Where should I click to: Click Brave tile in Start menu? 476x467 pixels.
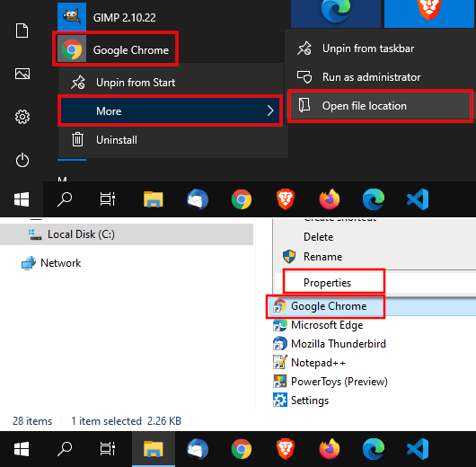point(429,13)
